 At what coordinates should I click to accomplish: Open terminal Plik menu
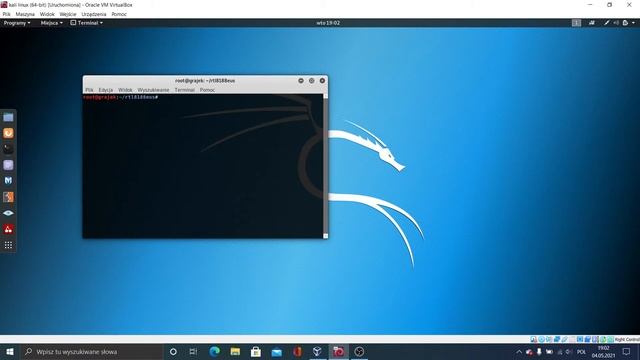pos(89,90)
